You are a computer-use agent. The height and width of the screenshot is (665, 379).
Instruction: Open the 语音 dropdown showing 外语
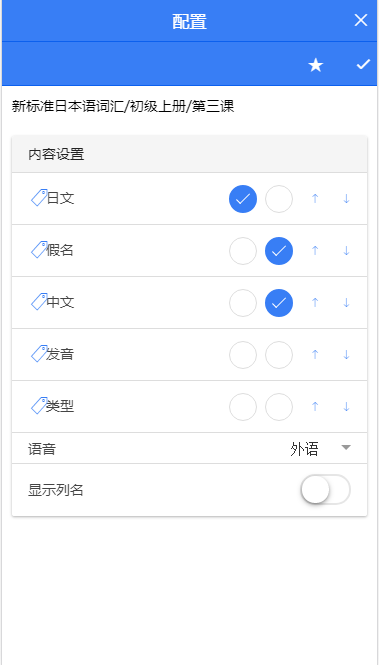click(x=320, y=448)
